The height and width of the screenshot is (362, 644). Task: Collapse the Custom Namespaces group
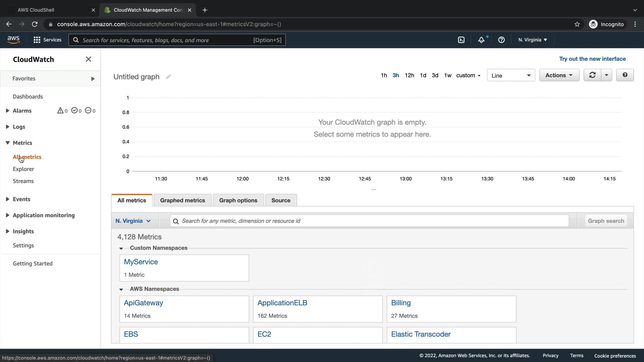pyautogui.click(x=121, y=248)
